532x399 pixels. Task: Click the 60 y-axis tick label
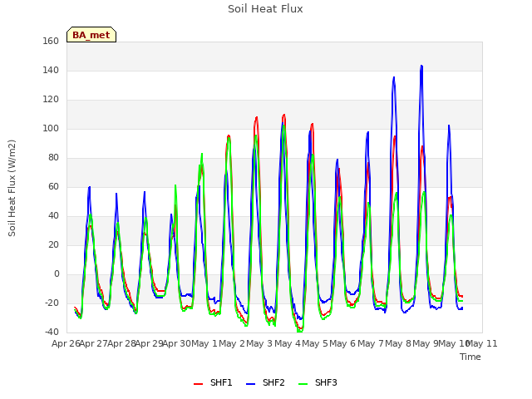coord(53,186)
